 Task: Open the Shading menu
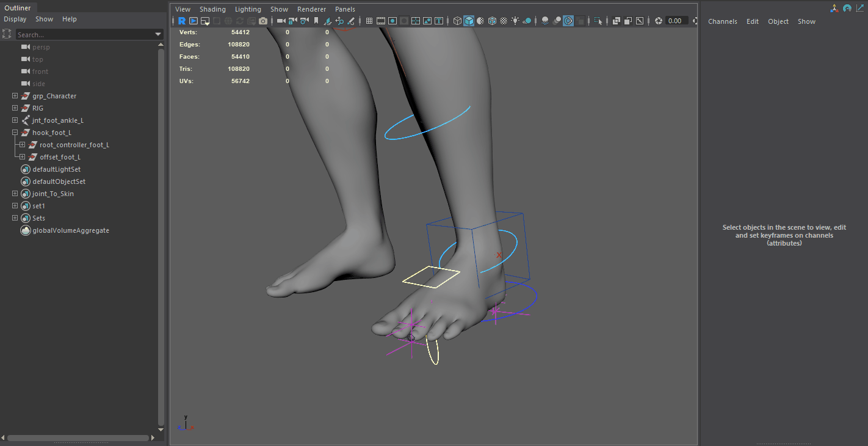tap(212, 9)
